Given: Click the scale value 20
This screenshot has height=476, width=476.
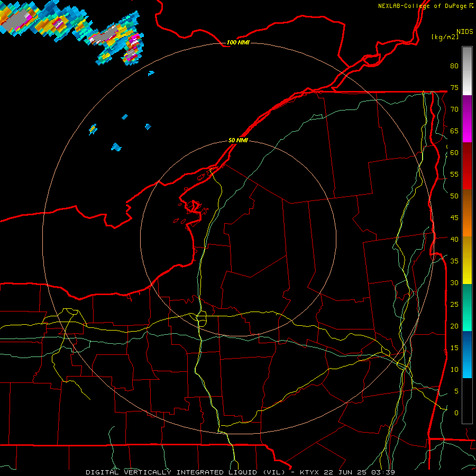Looking at the screenshot, I should (454, 326).
